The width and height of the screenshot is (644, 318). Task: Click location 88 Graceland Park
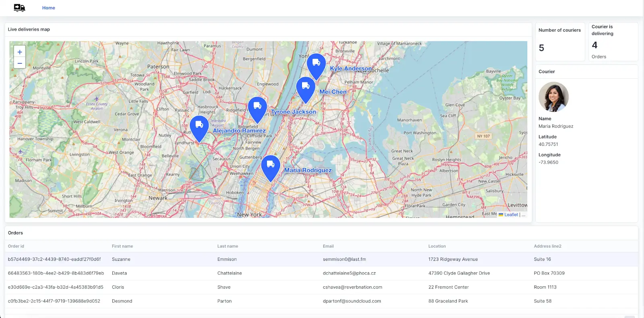click(x=448, y=301)
